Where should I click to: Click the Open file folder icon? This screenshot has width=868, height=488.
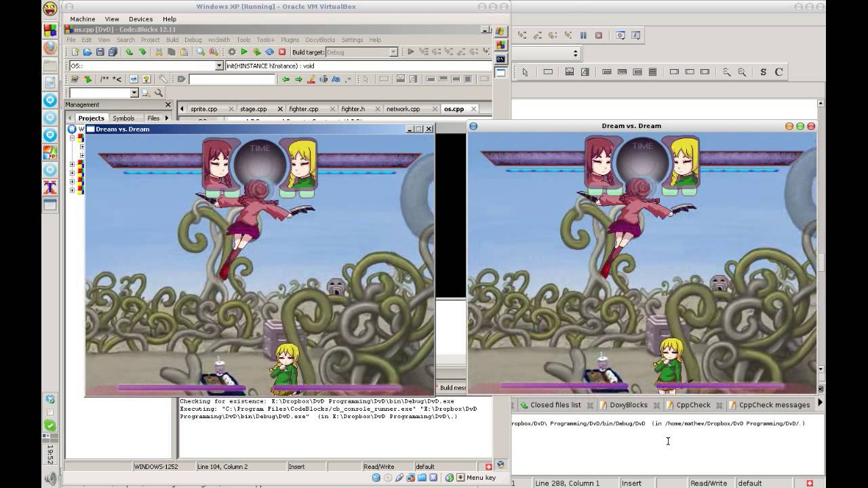pos(87,52)
